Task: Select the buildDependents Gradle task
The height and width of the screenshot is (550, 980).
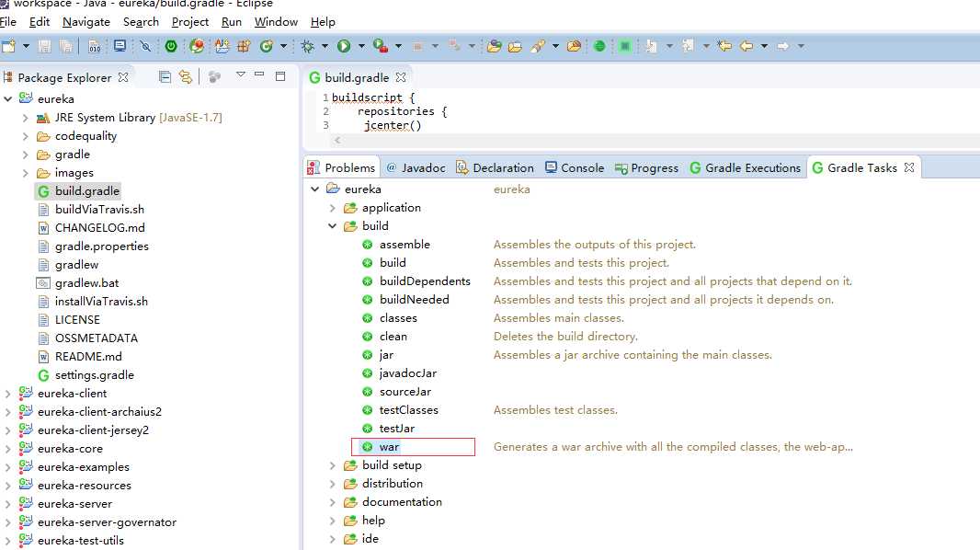Action: 425,281
